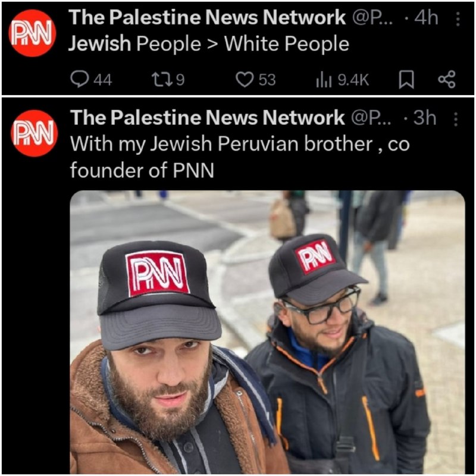The width and height of the screenshot is (476, 476).
Task: Open The Palestine News Network name on second tweet
Action: click(207, 117)
